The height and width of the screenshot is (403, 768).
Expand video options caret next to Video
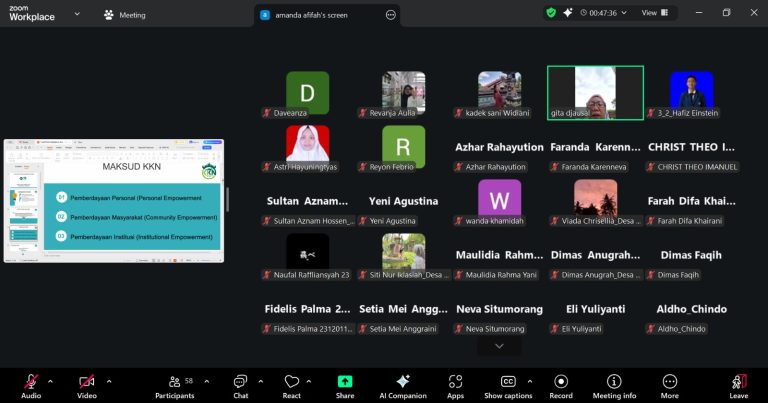[x=109, y=381]
